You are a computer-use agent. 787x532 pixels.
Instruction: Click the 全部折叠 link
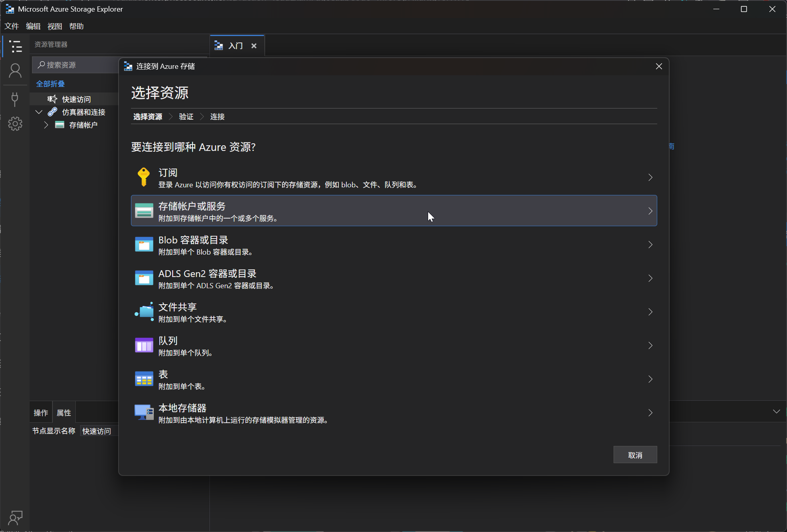point(50,84)
